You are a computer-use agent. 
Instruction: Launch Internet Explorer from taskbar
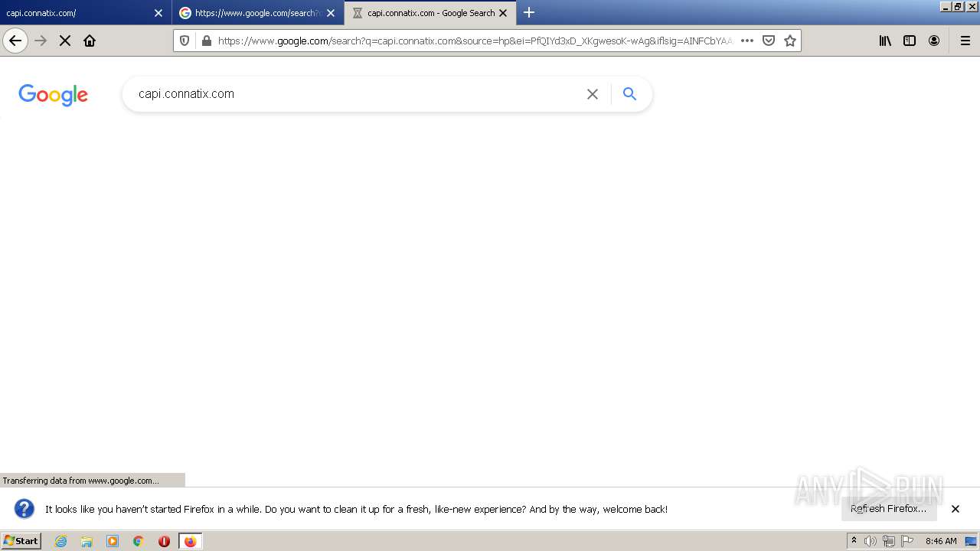(x=60, y=541)
